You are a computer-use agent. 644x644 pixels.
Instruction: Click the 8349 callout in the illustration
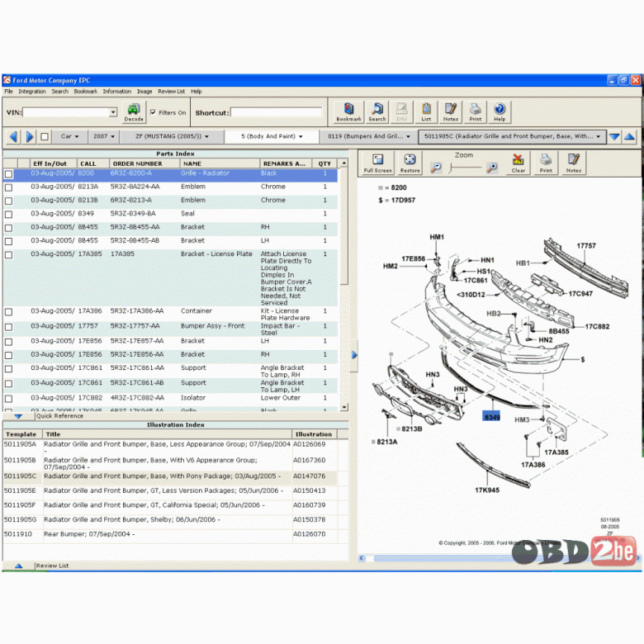click(x=491, y=417)
